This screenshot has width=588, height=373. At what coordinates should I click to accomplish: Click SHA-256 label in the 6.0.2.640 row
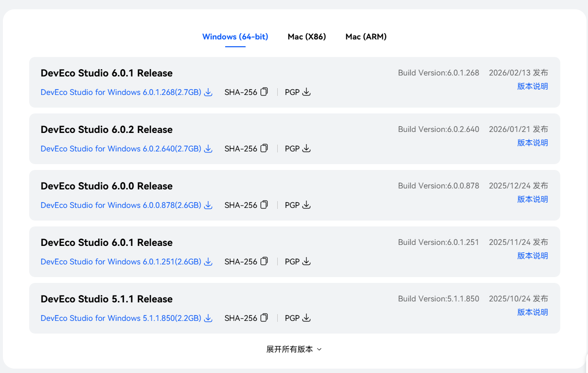click(x=241, y=149)
